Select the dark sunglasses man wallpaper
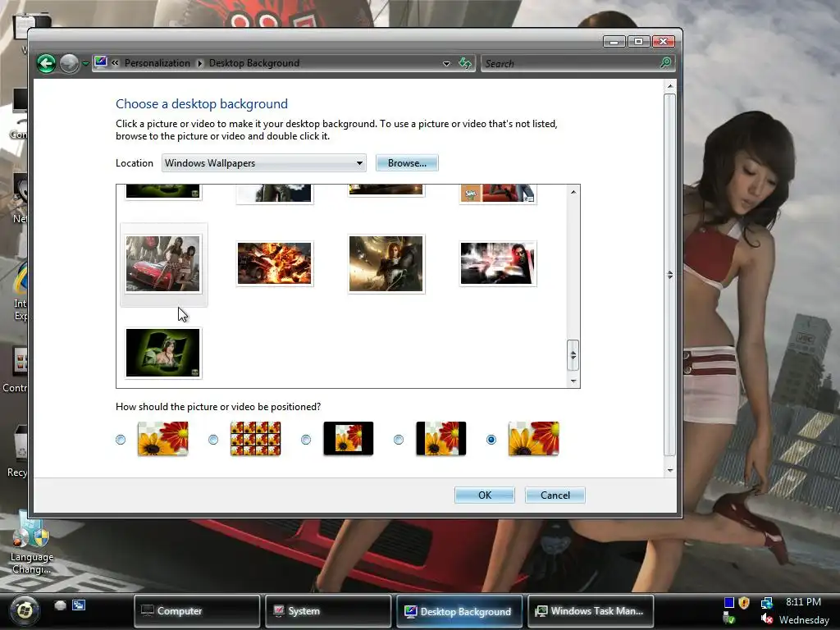Image resolution: width=840 pixels, height=630 pixels. (x=498, y=263)
